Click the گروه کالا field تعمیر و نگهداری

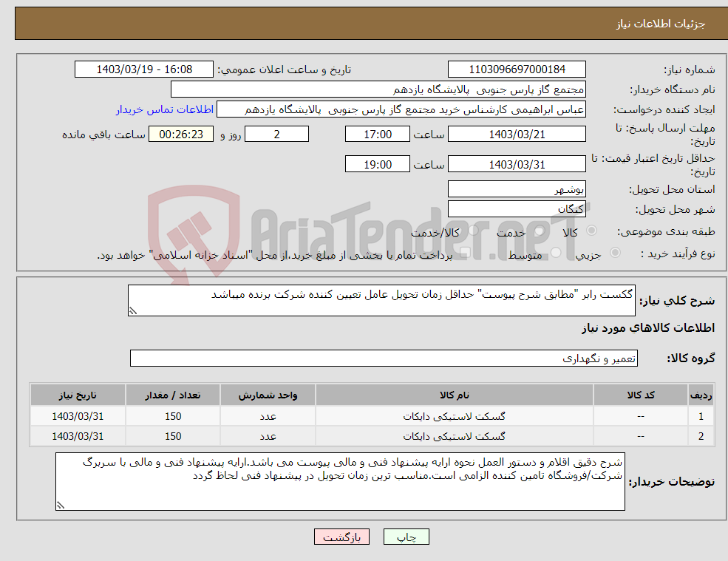click(384, 358)
